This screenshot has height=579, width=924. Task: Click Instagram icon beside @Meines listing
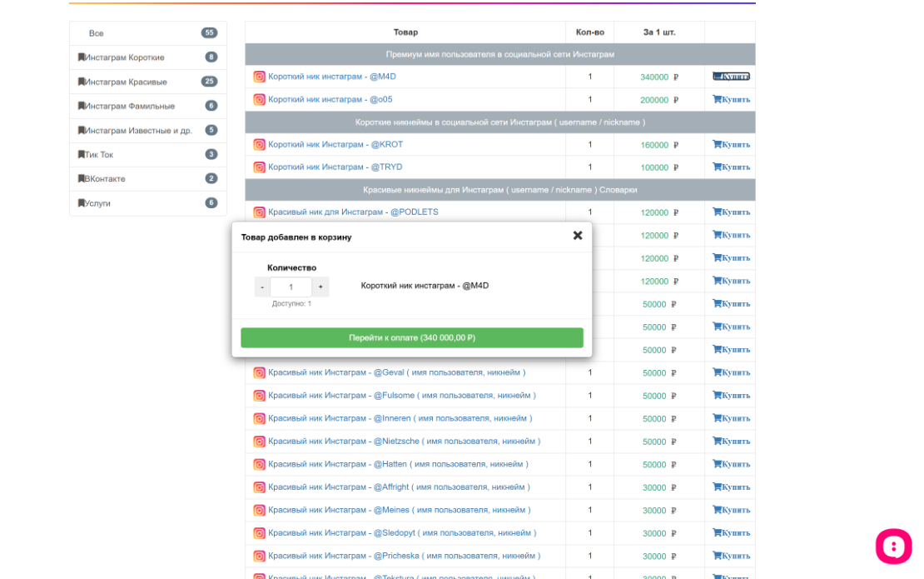tap(259, 510)
